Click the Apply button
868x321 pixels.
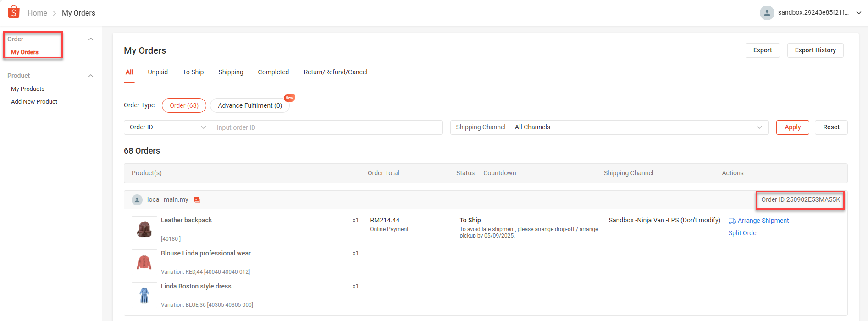pos(792,127)
